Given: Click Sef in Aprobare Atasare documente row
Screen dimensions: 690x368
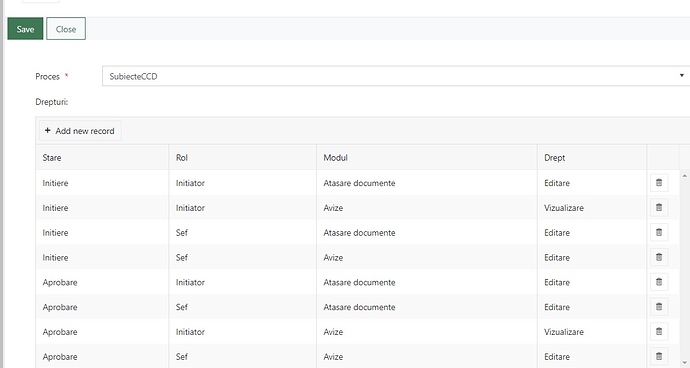Looking at the screenshot, I should coord(182,307).
